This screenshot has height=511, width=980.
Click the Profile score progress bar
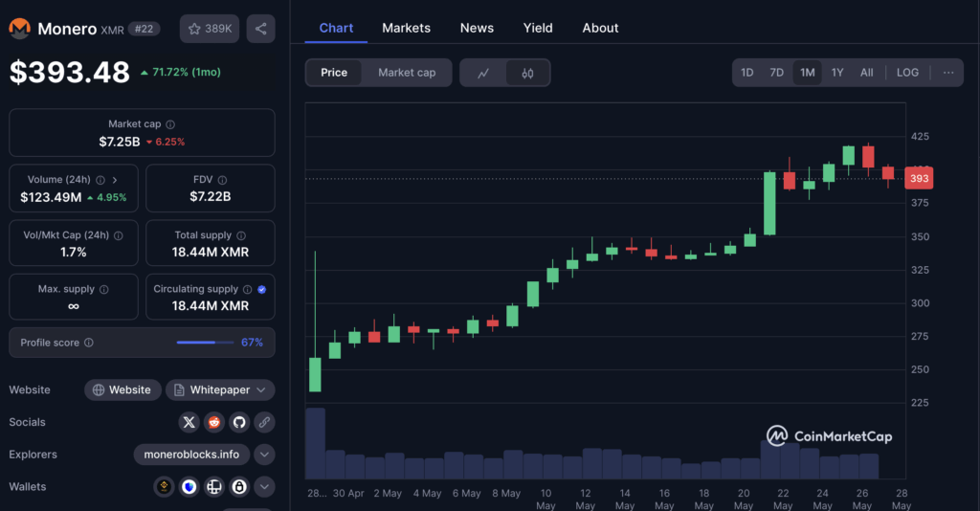[x=205, y=343]
